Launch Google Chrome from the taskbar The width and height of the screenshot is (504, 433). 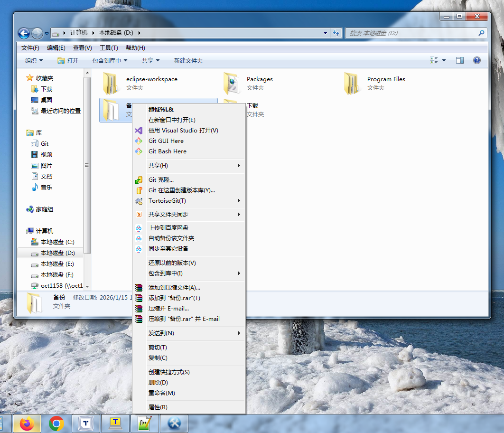click(x=56, y=423)
